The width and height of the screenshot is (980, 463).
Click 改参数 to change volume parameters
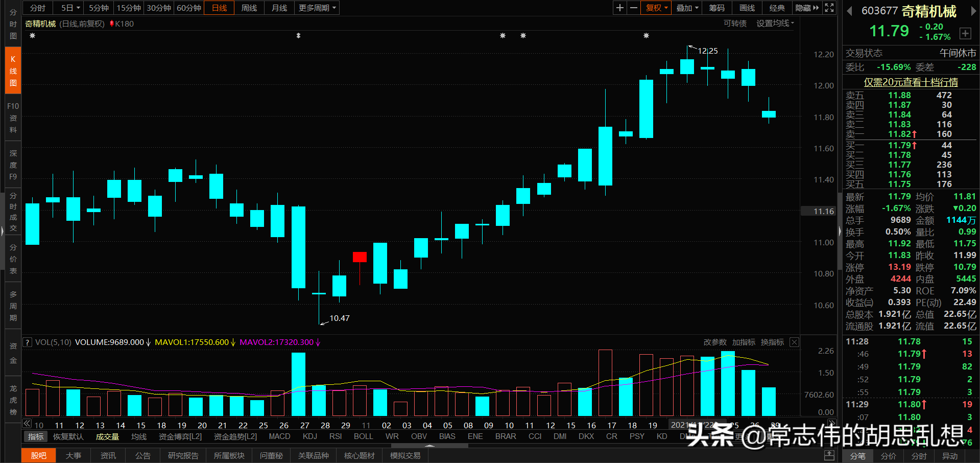[x=715, y=342]
